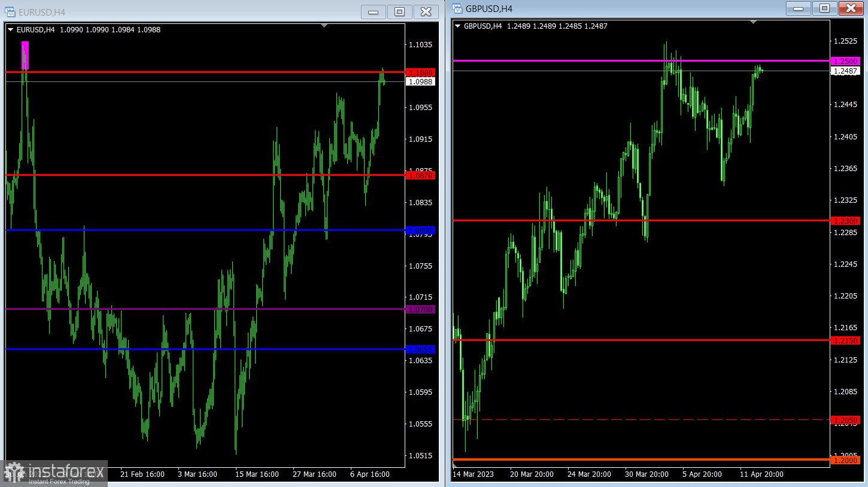The width and height of the screenshot is (868, 487).
Task: Select the magenta rectangle object in EURUSD chart
Action: [25, 55]
